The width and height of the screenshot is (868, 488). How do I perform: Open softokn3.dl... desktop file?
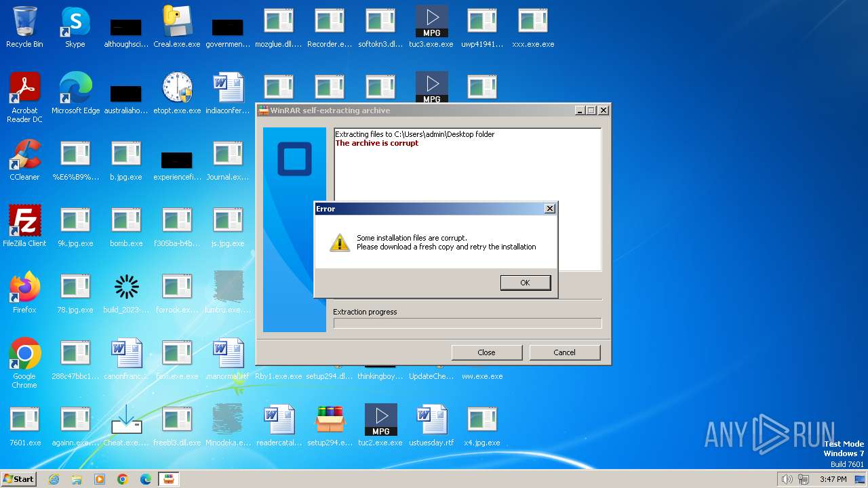pyautogui.click(x=380, y=27)
